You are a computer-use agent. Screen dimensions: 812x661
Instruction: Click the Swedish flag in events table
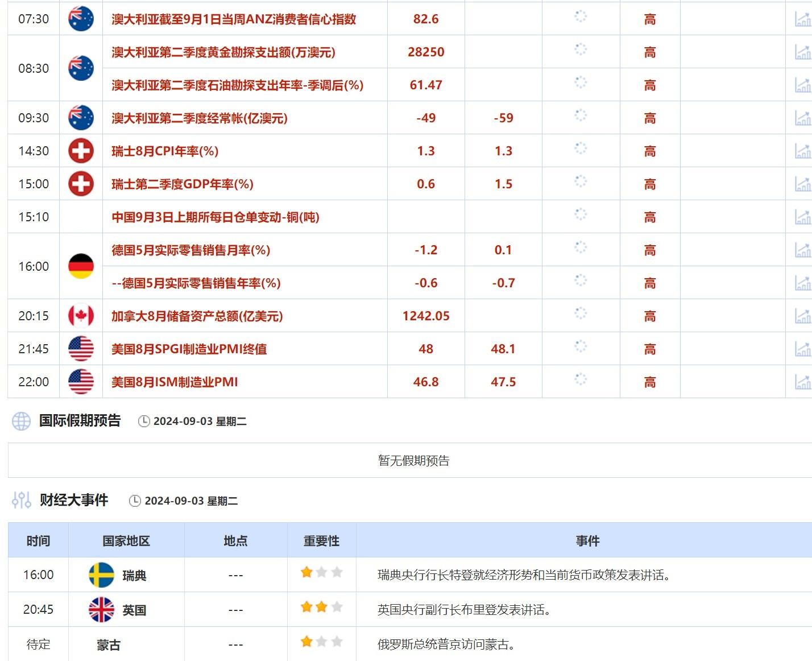(x=100, y=575)
